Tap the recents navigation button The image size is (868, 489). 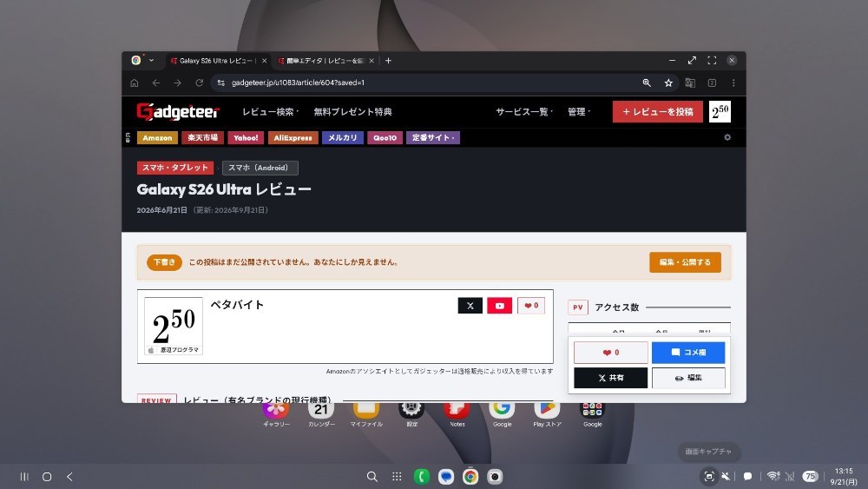coord(24,477)
